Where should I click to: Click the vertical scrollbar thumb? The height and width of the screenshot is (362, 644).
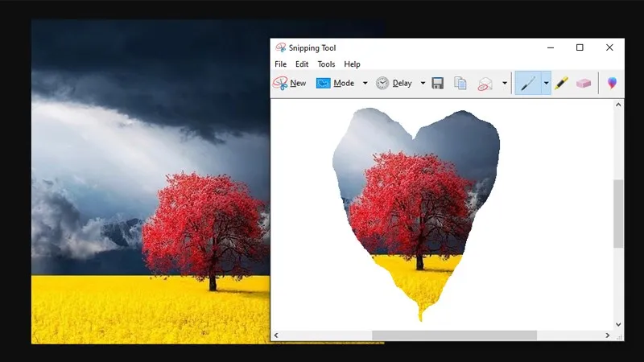[x=618, y=213]
